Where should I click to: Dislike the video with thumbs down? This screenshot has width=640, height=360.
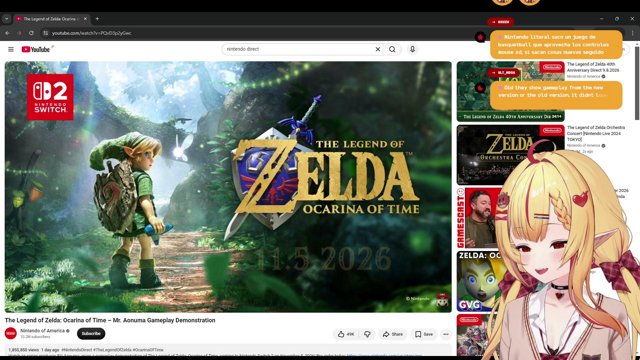click(367, 334)
